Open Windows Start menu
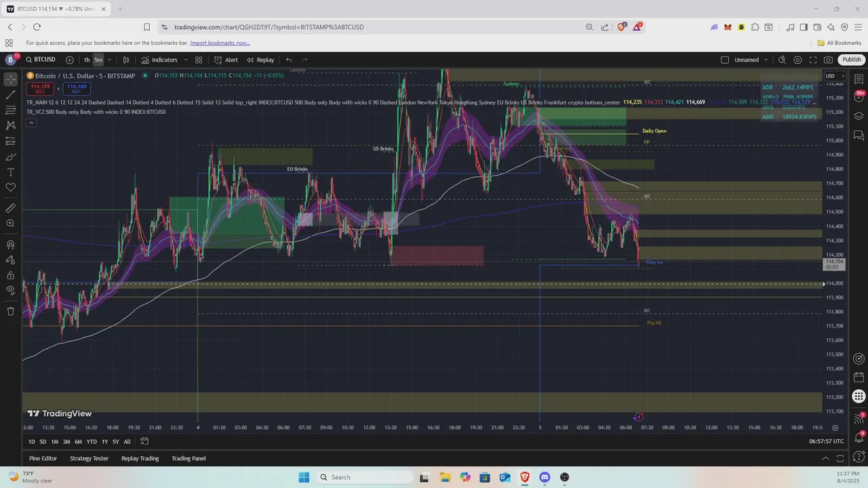The image size is (868, 488). pos(304,477)
